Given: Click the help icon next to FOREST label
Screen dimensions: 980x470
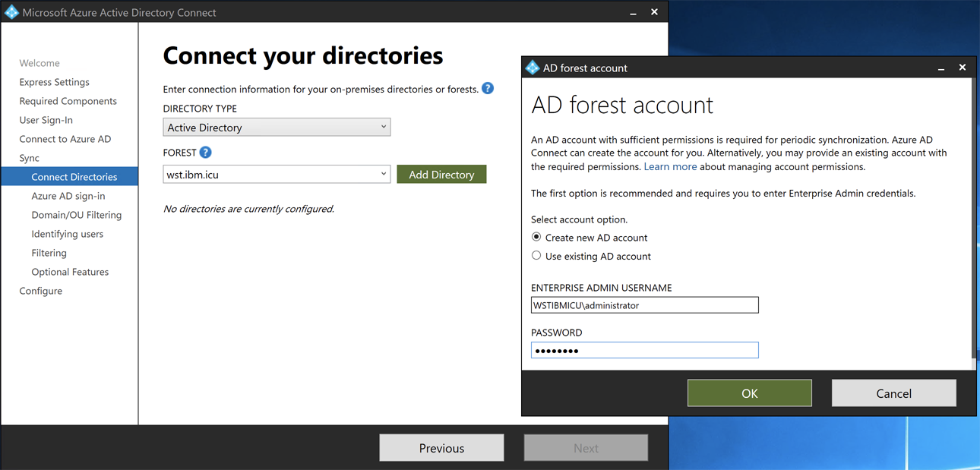Looking at the screenshot, I should pos(205,153).
